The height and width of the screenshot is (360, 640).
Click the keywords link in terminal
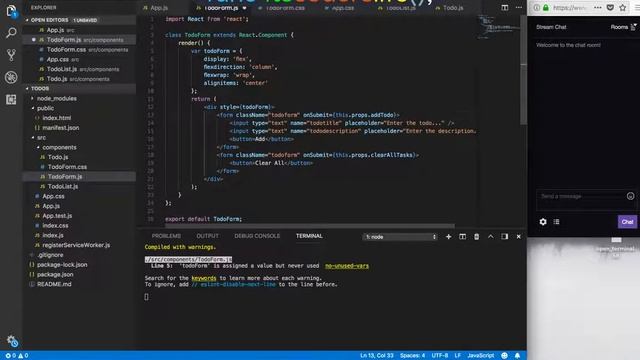[204, 278]
